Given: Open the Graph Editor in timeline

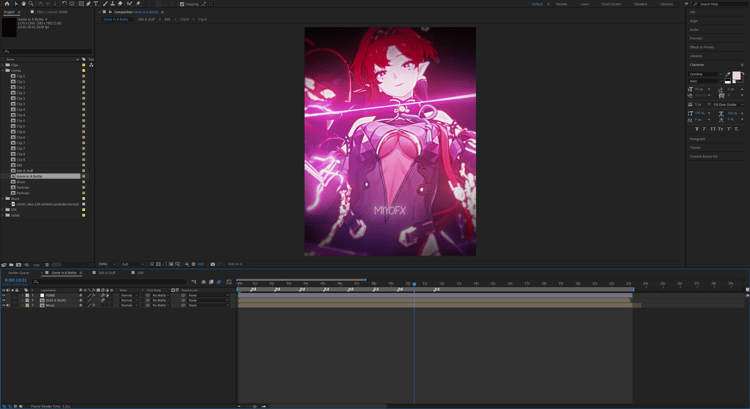Looking at the screenshot, I should (x=229, y=282).
